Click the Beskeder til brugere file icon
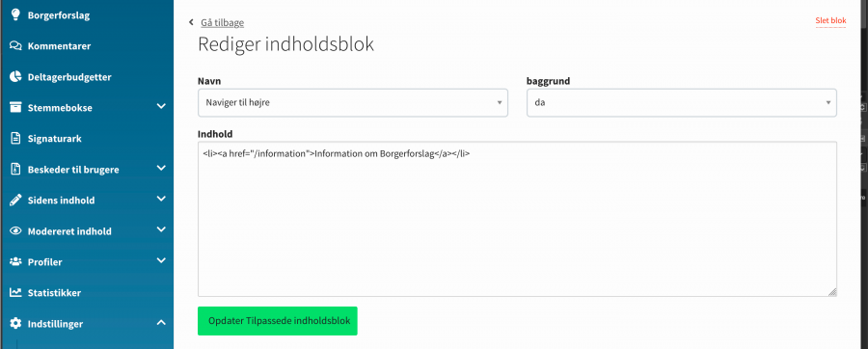The height and width of the screenshot is (349, 868). [15, 170]
